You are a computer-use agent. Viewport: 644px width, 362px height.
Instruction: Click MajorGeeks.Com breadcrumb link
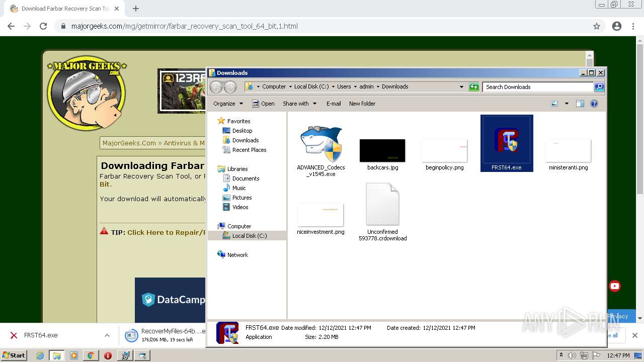tap(129, 143)
